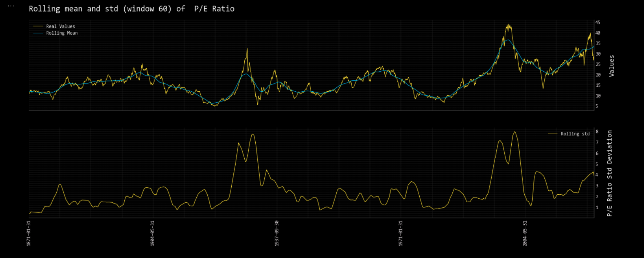Click the 5 tick on Values axis
Viewport: 644px width, 258px height.
[x=597, y=106]
